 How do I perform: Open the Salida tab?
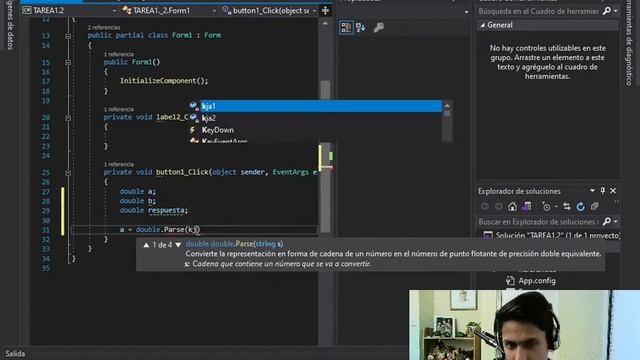pos(15,353)
